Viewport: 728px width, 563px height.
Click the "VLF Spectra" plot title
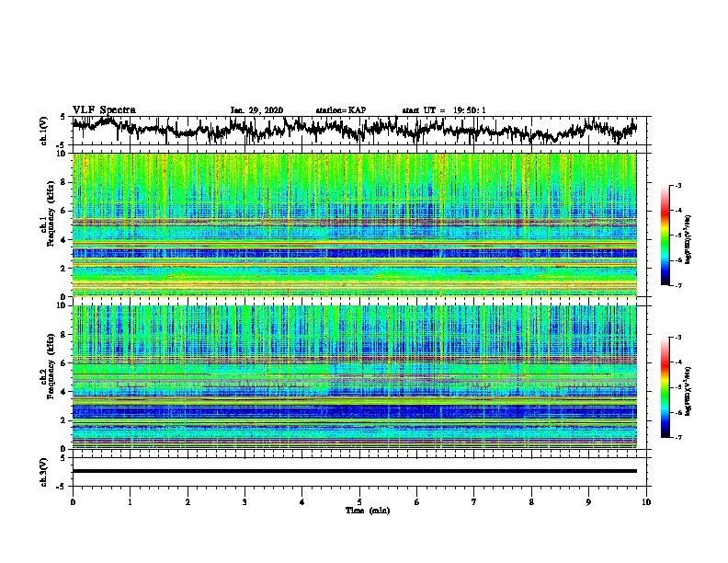104,110
